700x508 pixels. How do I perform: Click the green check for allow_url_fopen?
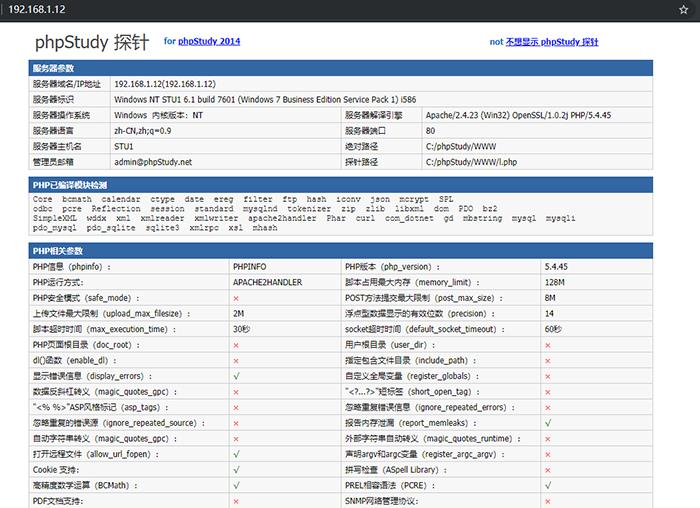pyautogui.click(x=237, y=454)
